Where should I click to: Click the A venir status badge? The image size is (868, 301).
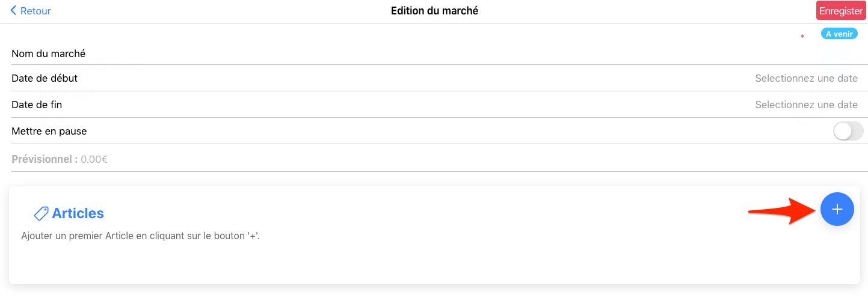839,34
